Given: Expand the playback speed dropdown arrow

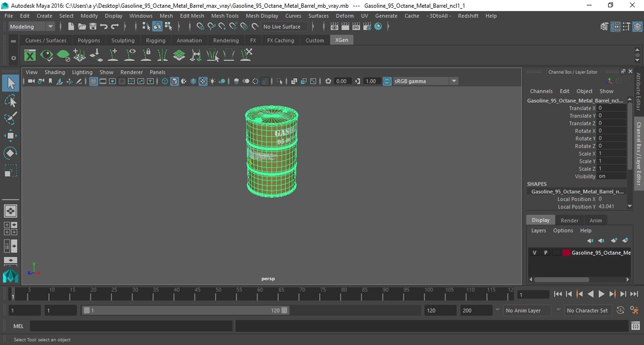Looking at the screenshot, I should [497, 310].
